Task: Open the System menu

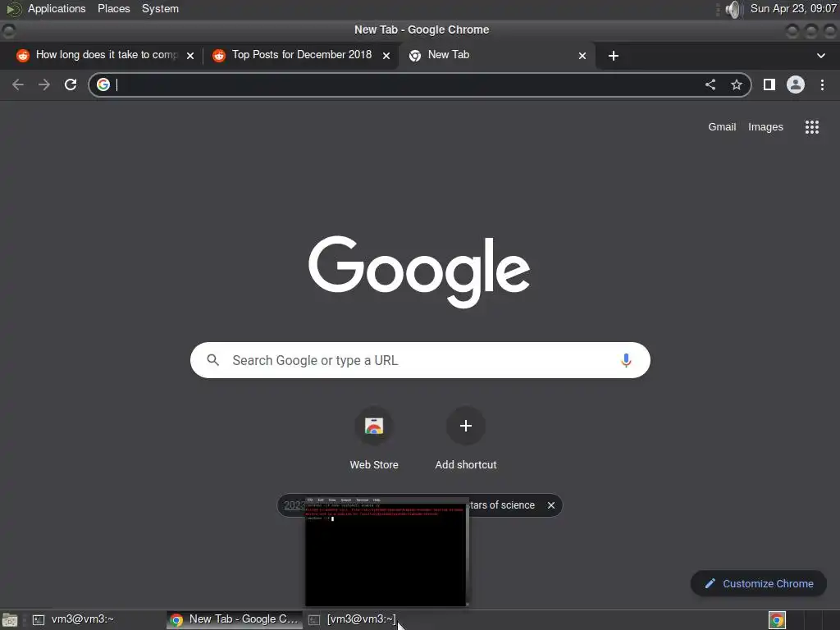Action: tap(160, 9)
